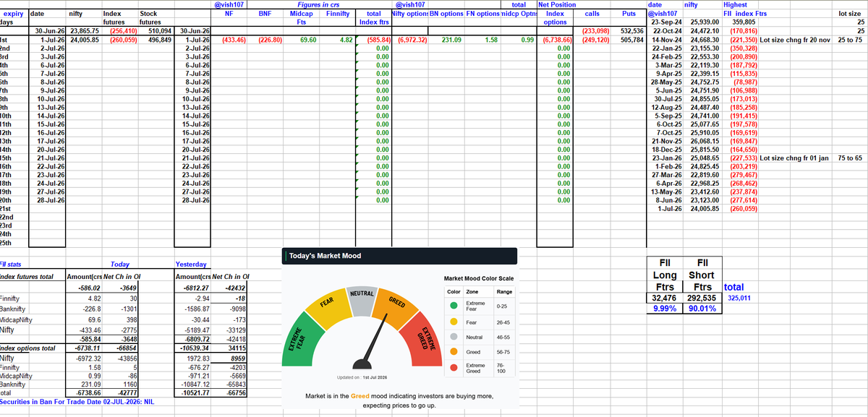Click the 'Market Mood Color Scale' heading
868x417 pixels.
click(477, 278)
